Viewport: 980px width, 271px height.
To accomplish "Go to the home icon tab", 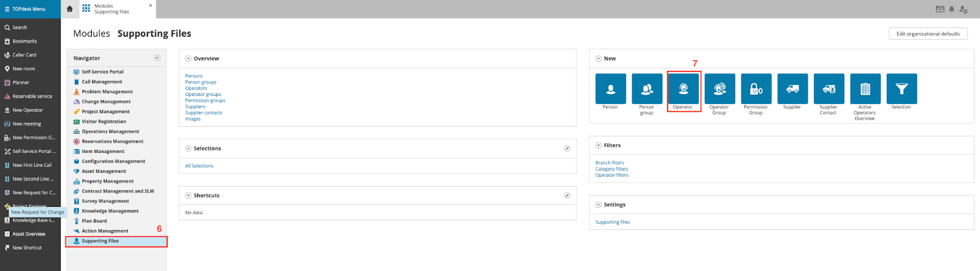I will [x=70, y=9].
